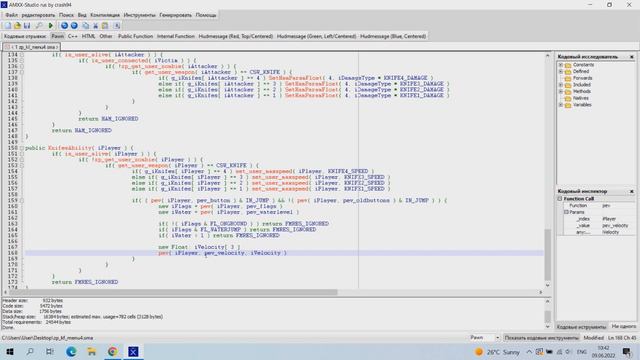Switch to Кодовые инструменты bottom tab
The height and width of the screenshot is (360, 640).
(x=581, y=327)
